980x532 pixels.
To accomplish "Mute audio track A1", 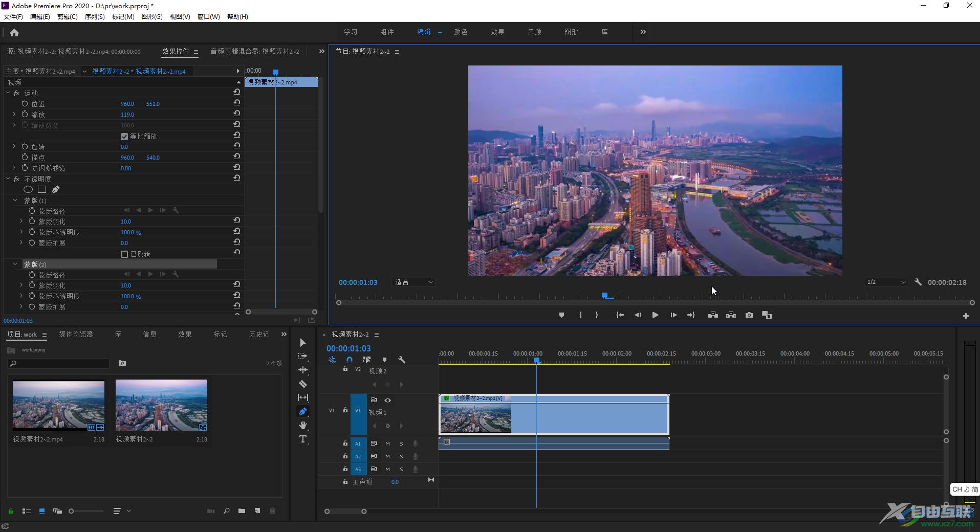I will tap(387, 444).
